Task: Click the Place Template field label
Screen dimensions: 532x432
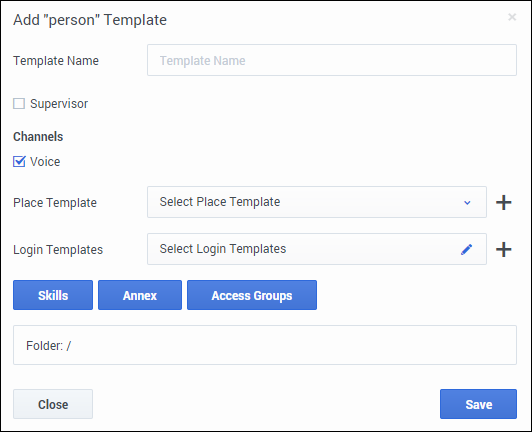Action: pyautogui.click(x=55, y=203)
